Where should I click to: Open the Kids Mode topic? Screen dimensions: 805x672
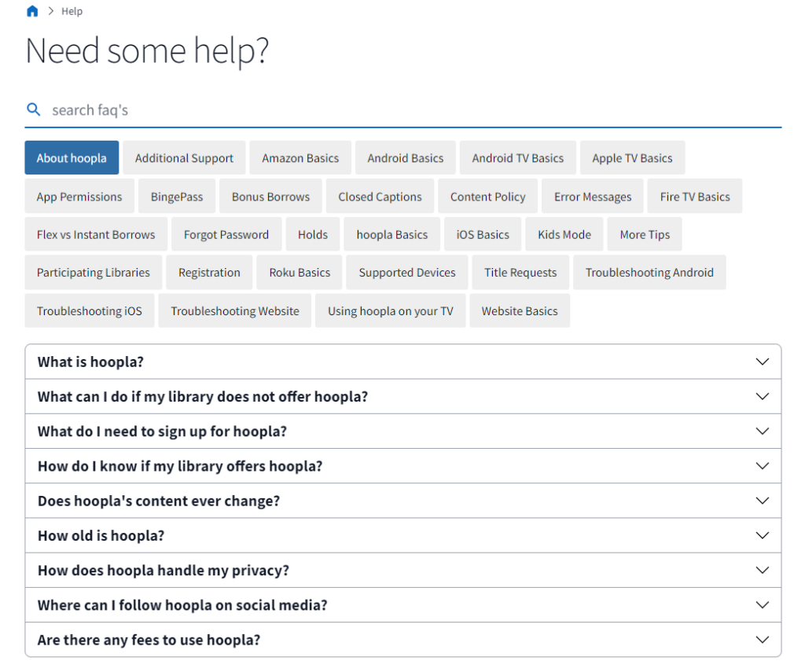point(564,234)
